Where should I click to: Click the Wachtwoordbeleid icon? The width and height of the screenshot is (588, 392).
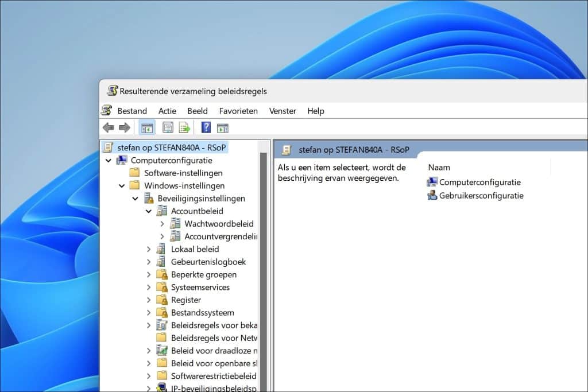click(175, 224)
